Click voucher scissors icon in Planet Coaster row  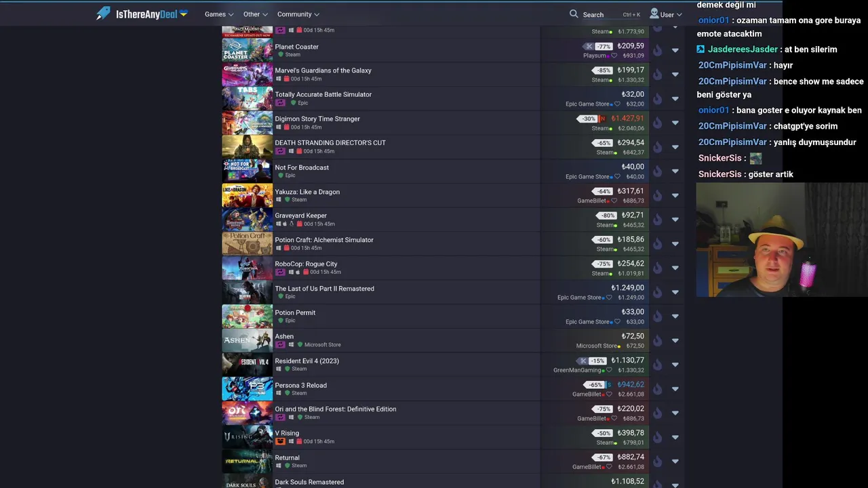588,46
